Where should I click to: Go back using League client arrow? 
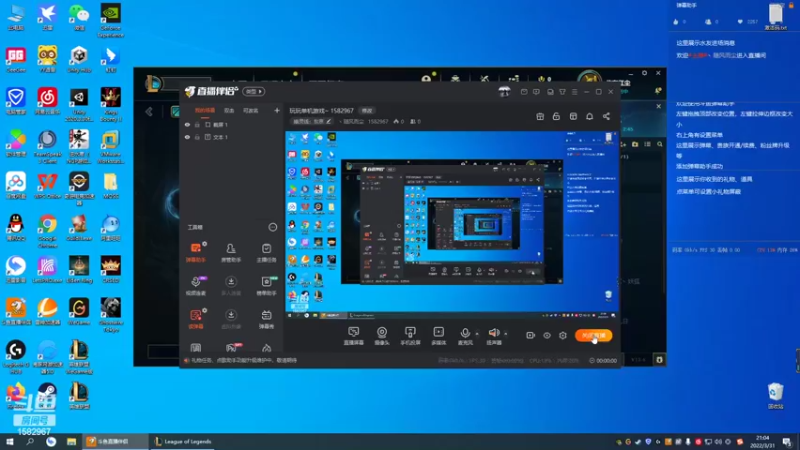point(149,111)
